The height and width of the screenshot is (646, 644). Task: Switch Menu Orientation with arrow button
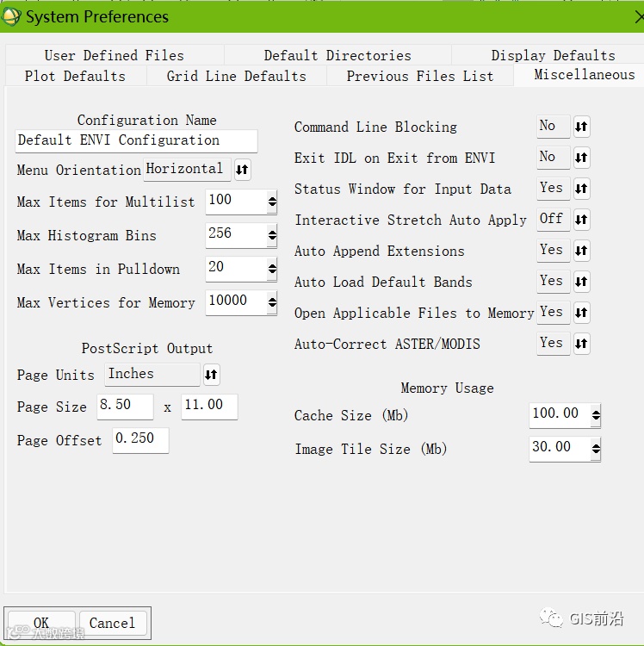click(x=243, y=170)
